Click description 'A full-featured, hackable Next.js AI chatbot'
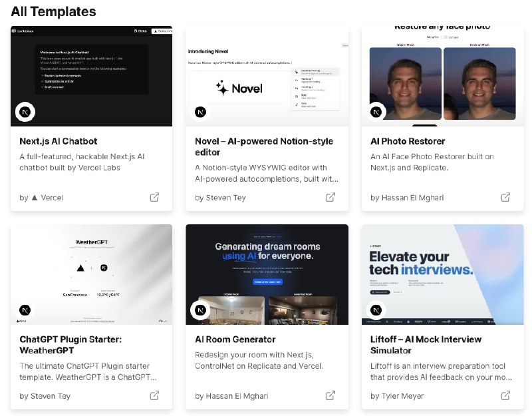Image resolution: width=532 pixels, height=416 pixels. 82,162
